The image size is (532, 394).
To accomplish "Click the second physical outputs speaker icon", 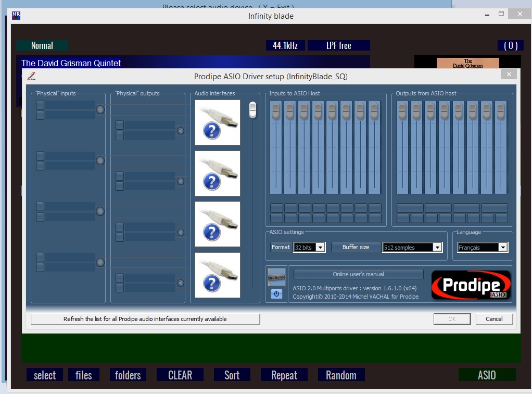I will coord(181,182).
